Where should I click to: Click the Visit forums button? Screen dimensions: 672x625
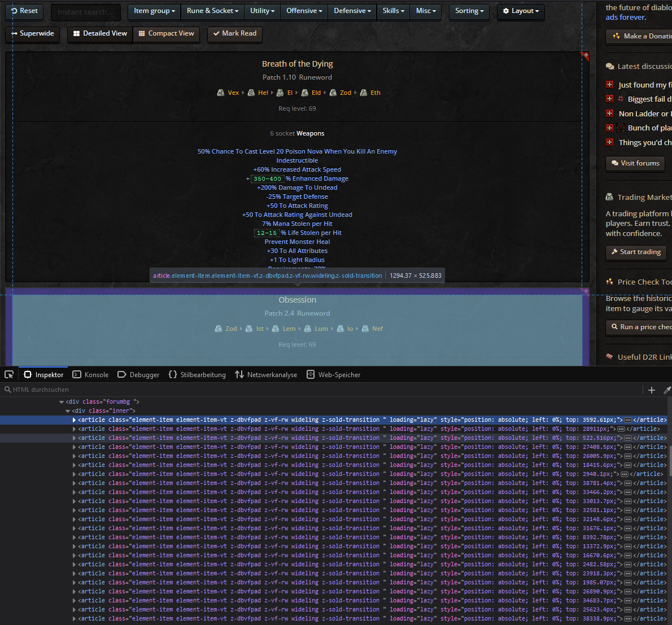tap(635, 164)
